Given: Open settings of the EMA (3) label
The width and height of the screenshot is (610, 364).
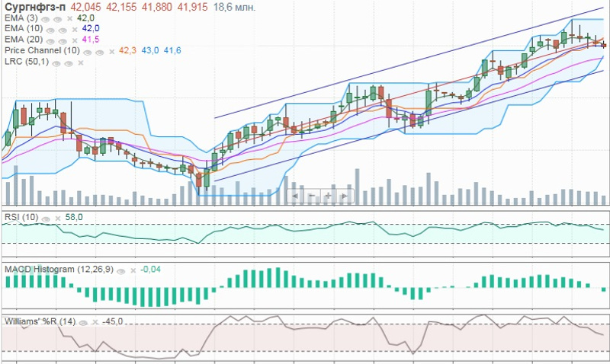Looking at the screenshot, I should pyautogui.click(x=21, y=18).
